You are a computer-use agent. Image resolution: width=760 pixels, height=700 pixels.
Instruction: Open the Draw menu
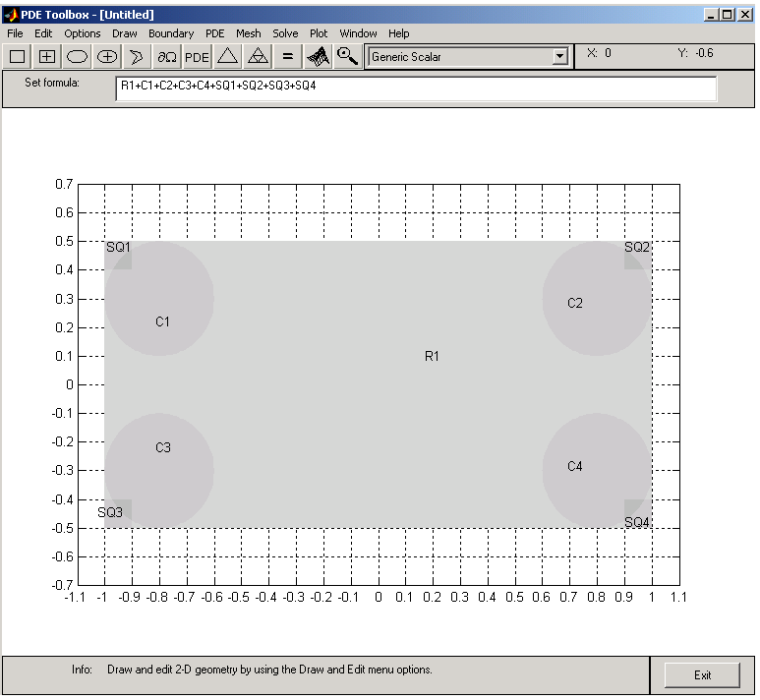point(125,33)
